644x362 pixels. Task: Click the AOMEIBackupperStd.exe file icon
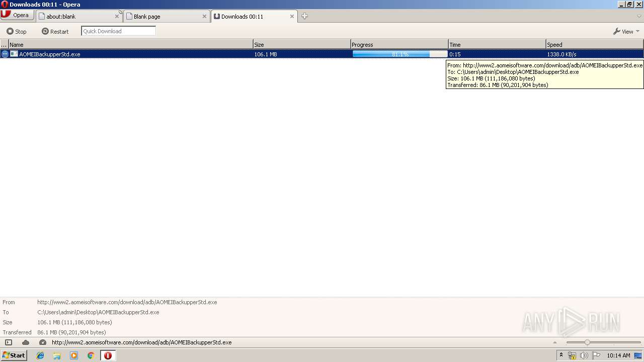[x=14, y=54]
